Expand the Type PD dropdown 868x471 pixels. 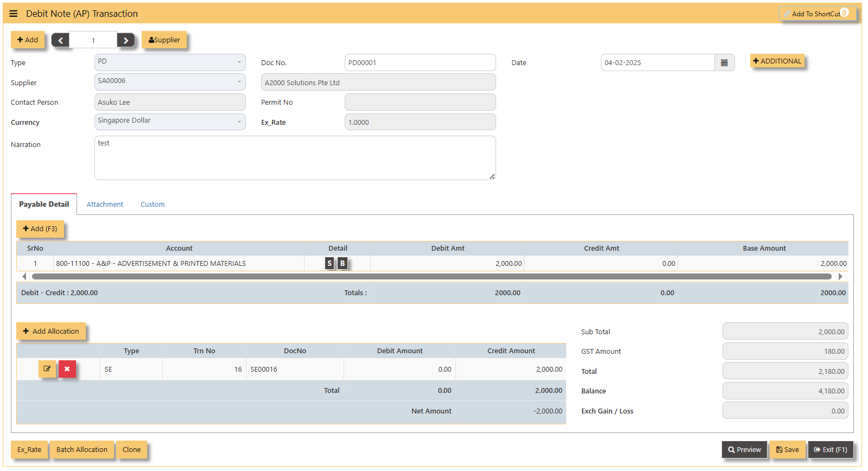coord(170,62)
